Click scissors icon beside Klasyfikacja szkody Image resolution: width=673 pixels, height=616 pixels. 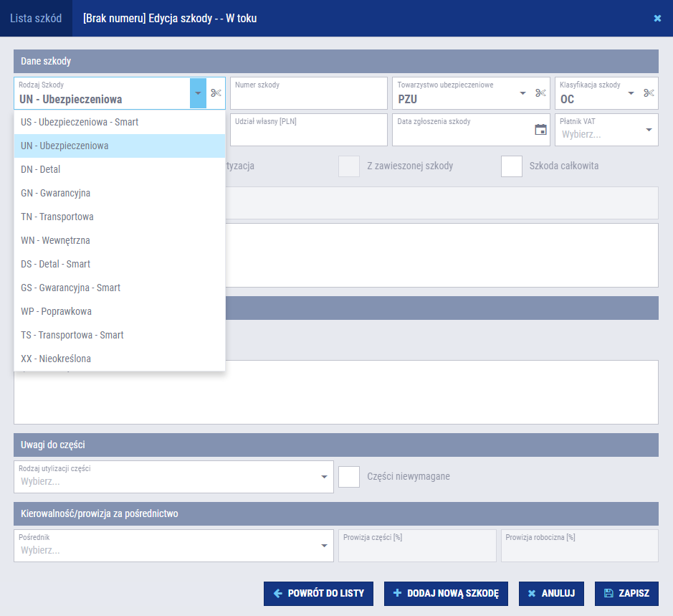click(x=649, y=93)
